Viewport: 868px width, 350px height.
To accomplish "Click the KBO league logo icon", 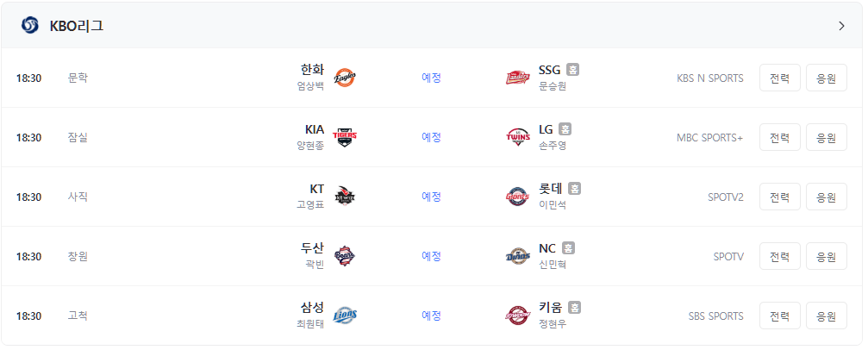I will pyautogui.click(x=30, y=26).
